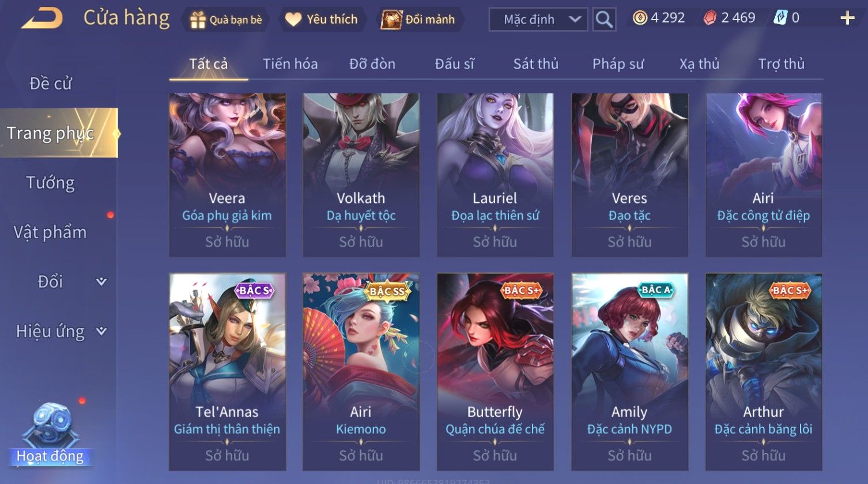Tap the plus icon to add currency
The width and height of the screenshot is (868, 484).
(847, 18)
